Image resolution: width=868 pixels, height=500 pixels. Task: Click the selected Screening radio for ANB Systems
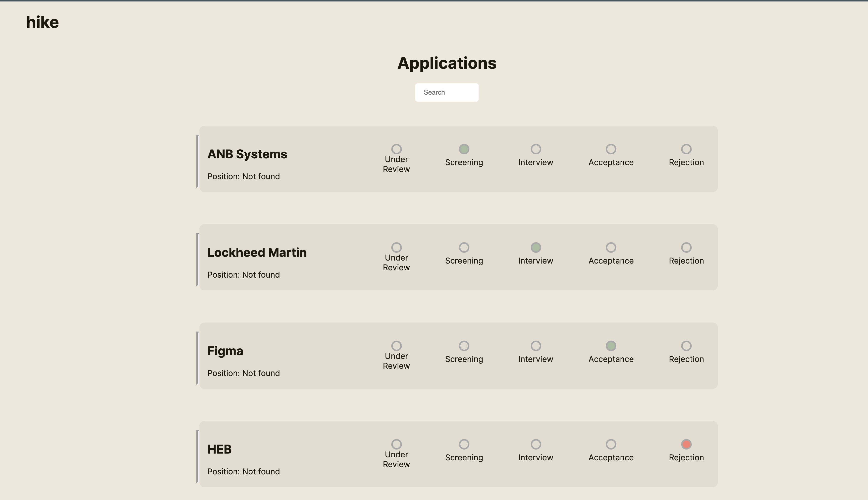[464, 149]
